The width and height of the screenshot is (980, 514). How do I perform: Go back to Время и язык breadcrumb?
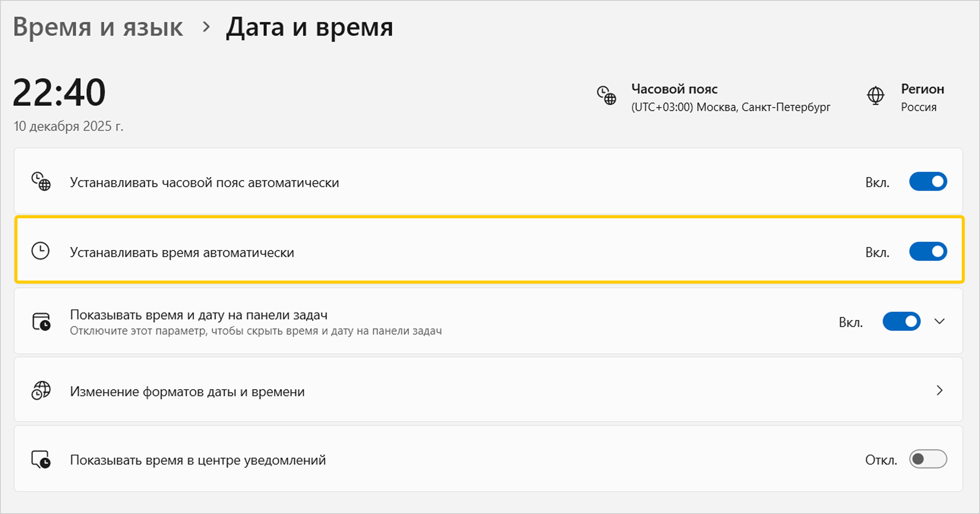tap(98, 27)
